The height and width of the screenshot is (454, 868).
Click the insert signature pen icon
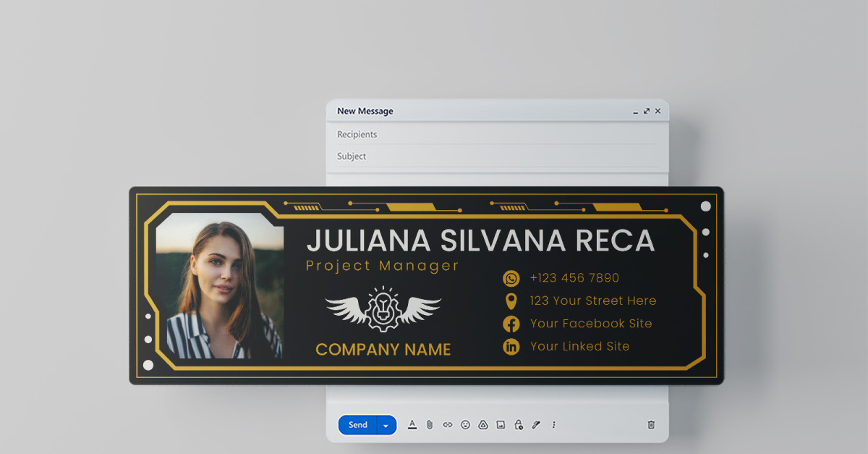535,425
